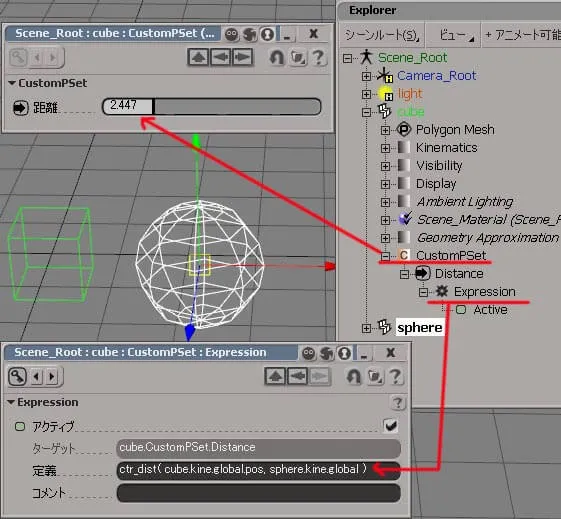Click the keyhole lock icon in Expression titlebar

click(x=344, y=353)
